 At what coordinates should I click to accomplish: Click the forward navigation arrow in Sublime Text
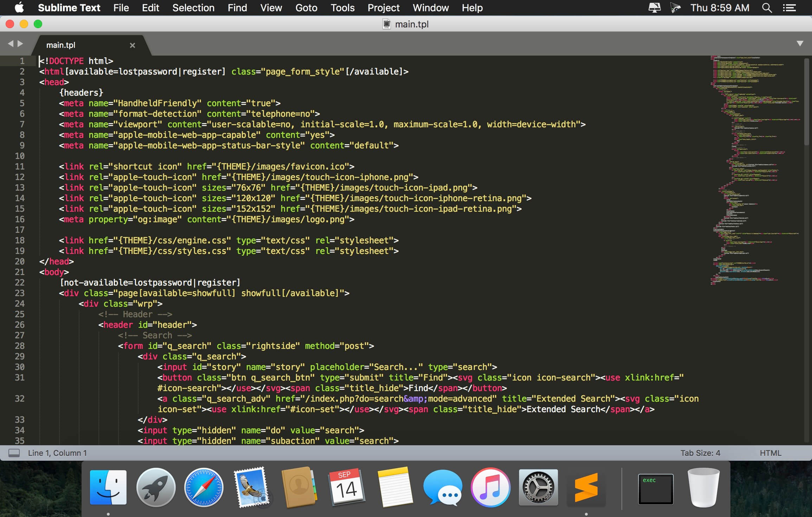pos(20,44)
